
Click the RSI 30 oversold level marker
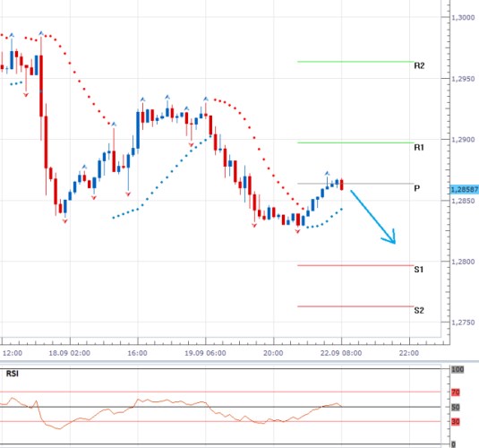tap(456, 422)
